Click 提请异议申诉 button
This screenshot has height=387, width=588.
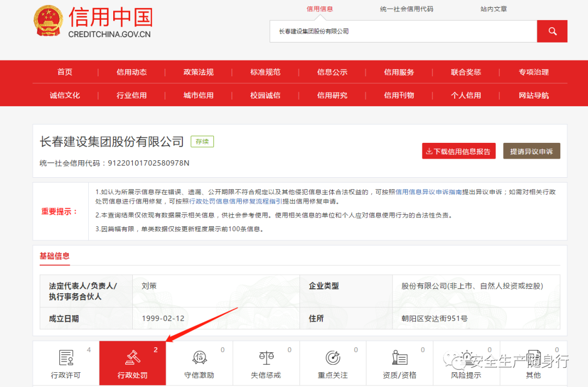pyautogui.click(x=531, y=151)
